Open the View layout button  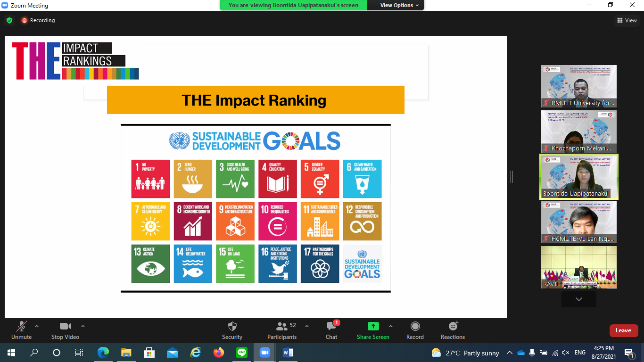point(627,20)
